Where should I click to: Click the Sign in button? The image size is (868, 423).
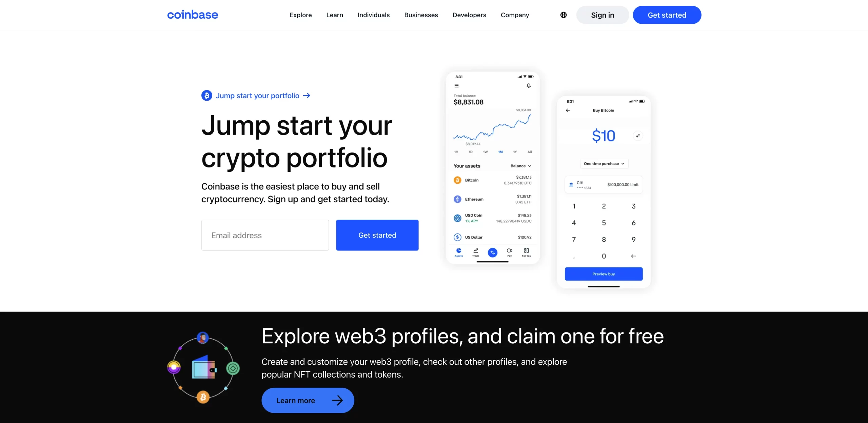602,15
